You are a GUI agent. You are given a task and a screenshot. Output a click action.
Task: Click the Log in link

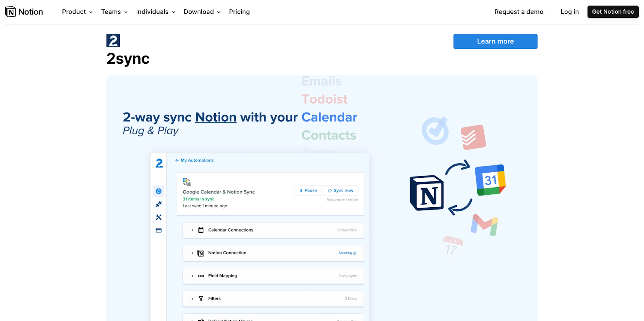pos(570,12)
